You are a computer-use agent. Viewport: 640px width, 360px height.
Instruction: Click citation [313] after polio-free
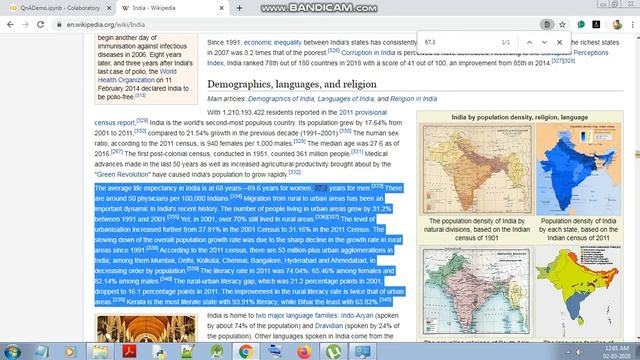click(140, 95)
